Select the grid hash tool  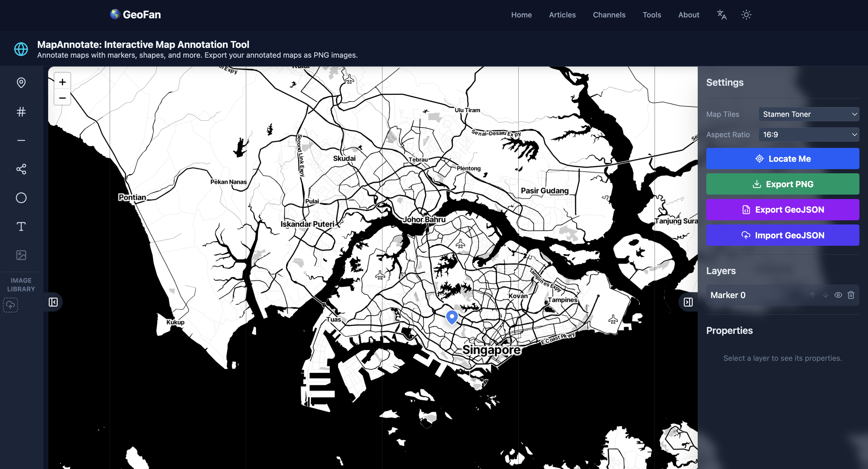(21, 111)
